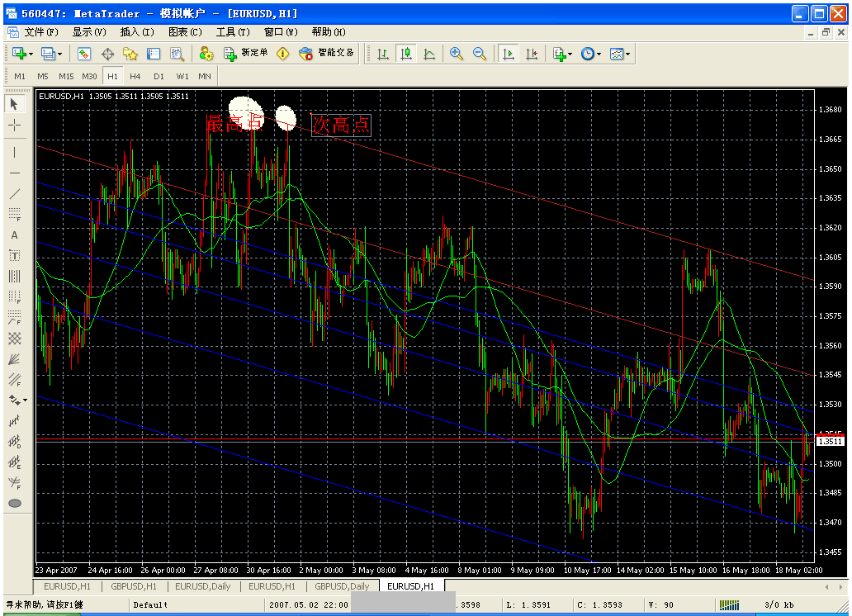Click the 1.3511 price label on right axis
The width and height of the screenshot is (852, 616).
[x=830, y=441]
